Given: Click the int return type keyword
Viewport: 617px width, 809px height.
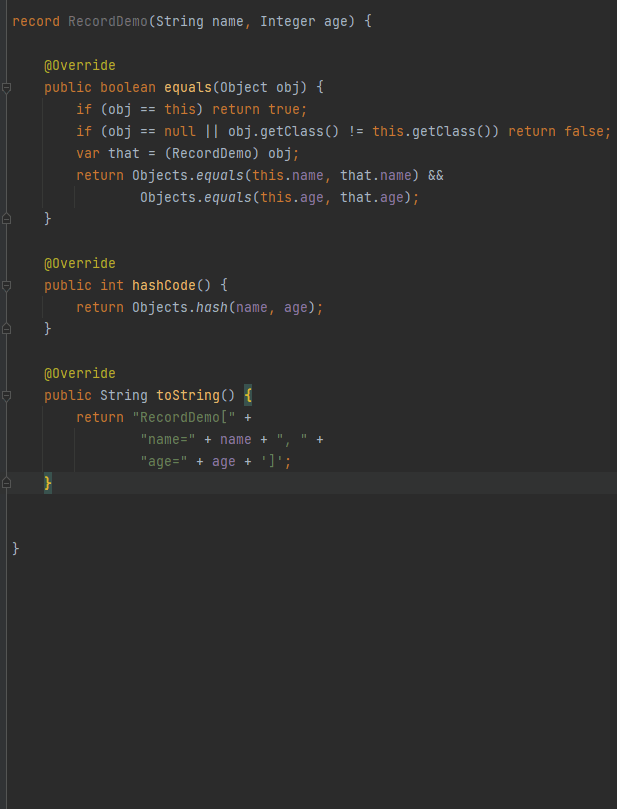Looking at the screenshot, I should tap(112, 285).
